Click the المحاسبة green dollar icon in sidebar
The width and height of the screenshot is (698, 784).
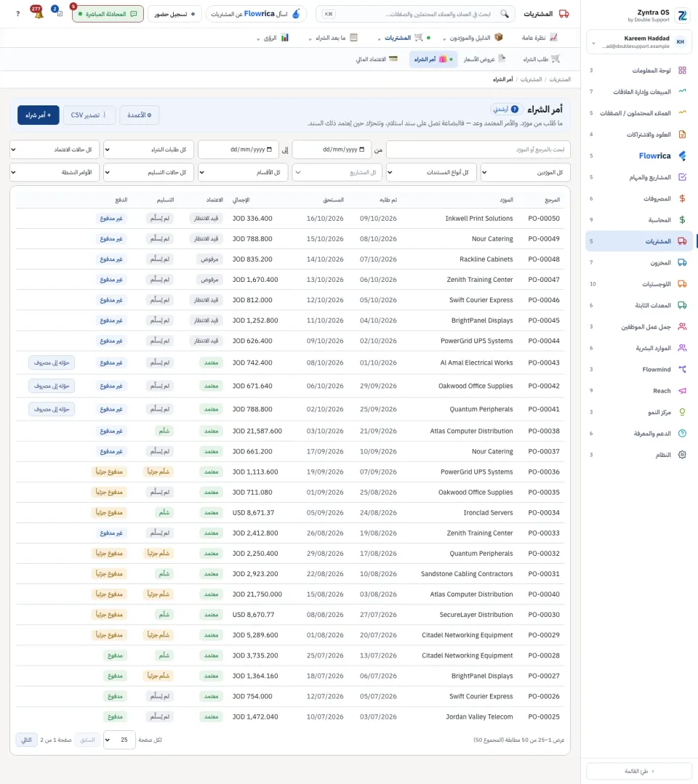682,220
